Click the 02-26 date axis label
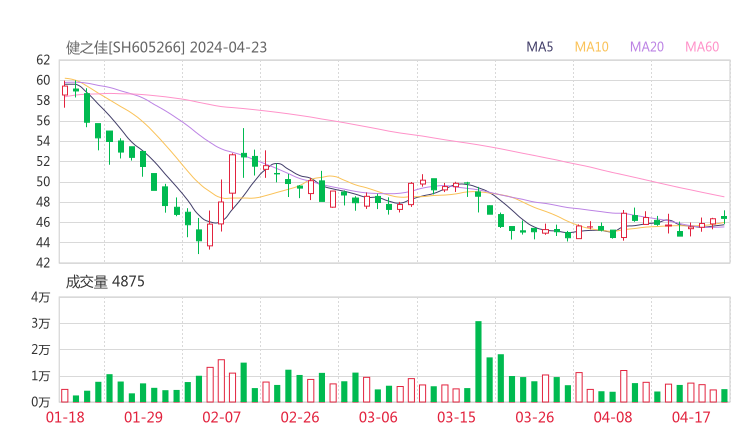740x440 pixels. tap(300, 417)
